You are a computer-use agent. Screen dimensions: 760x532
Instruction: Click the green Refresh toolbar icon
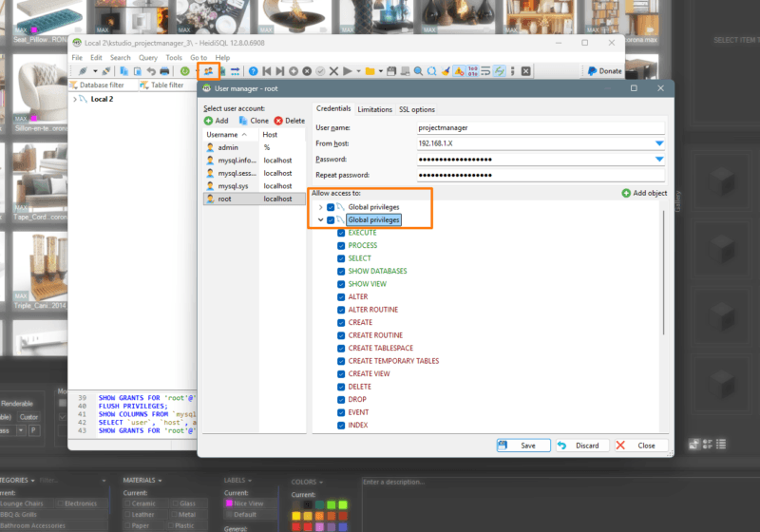(x=184, y=71)
